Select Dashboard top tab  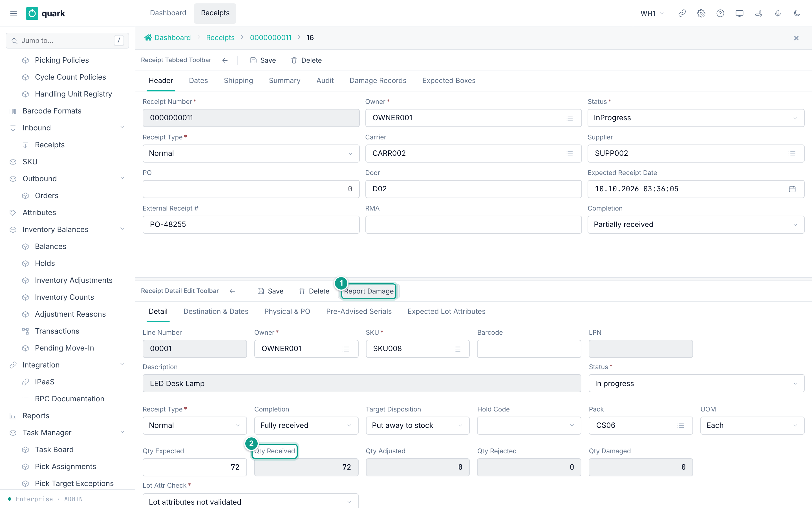(x=168, y=13)
